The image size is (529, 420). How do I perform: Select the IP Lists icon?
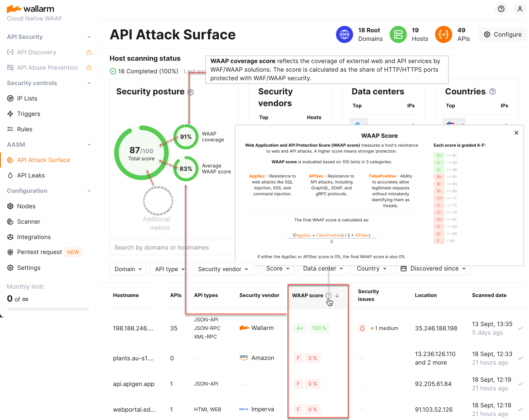pyautogui.click(x=10, y=98)
